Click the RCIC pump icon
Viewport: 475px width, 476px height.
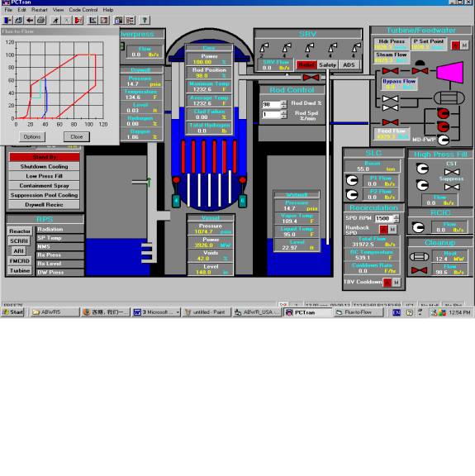click(419, 227)
